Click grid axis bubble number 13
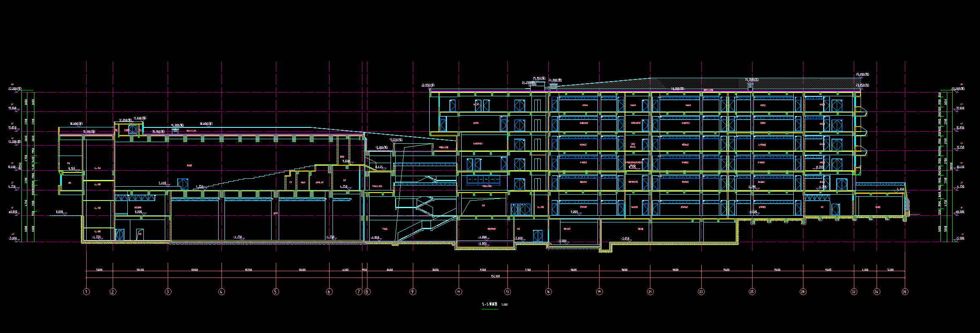Image resolution: width=980 pixels, height=333 pixels. click(x=507, y=292)
